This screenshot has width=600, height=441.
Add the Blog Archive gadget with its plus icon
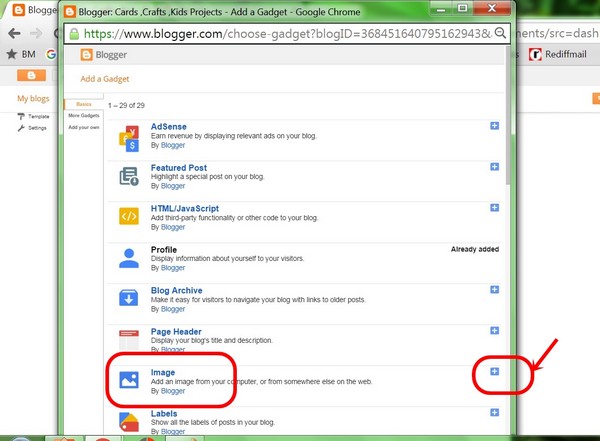(494, 289)
